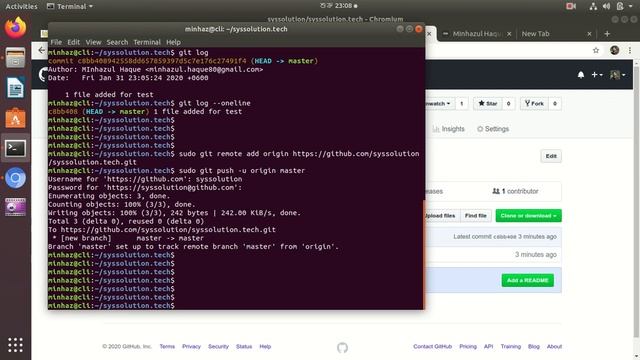Screen dimensions: 640x360
Task: Open the About footer link
Action: 554,347
